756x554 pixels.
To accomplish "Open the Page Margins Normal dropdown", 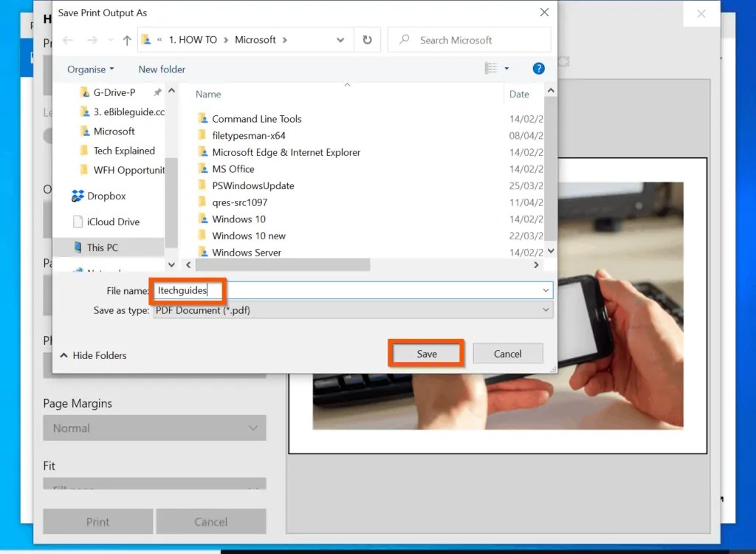I will click(x=154, y=428).
